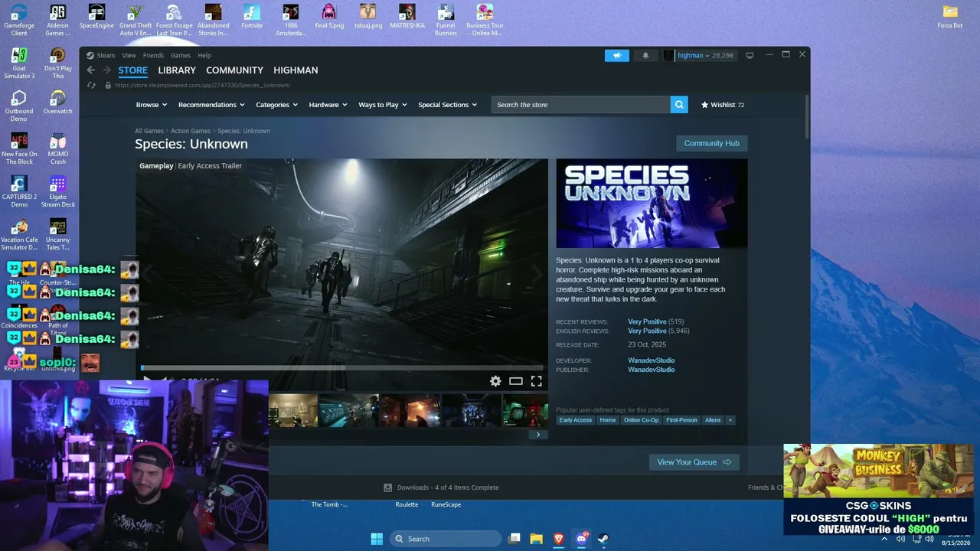This screenshot has width=980, height=551.
Task: Open Wishlist with 72 items
Action: click(x=722, y=105)
